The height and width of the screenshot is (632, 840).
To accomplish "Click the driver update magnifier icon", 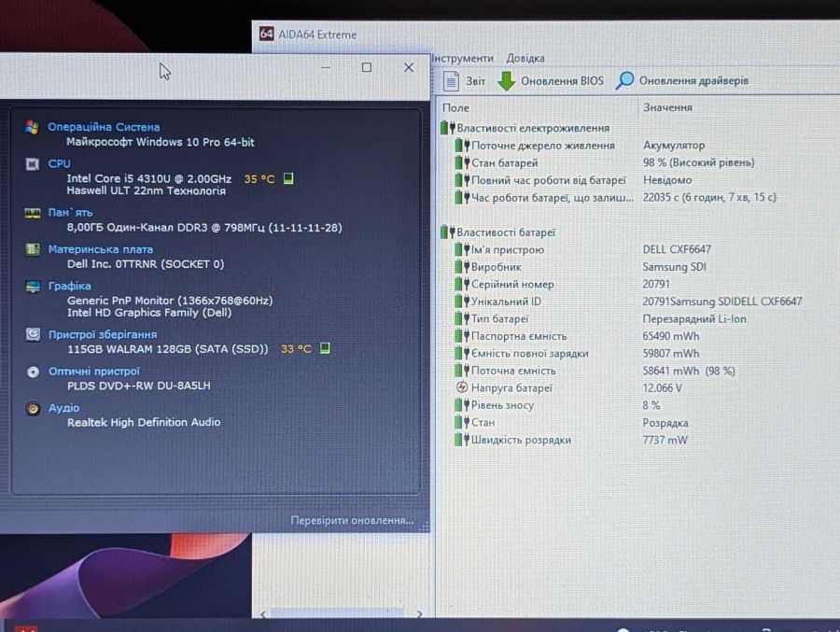I will pyautogui.click(x=624, y=81).
